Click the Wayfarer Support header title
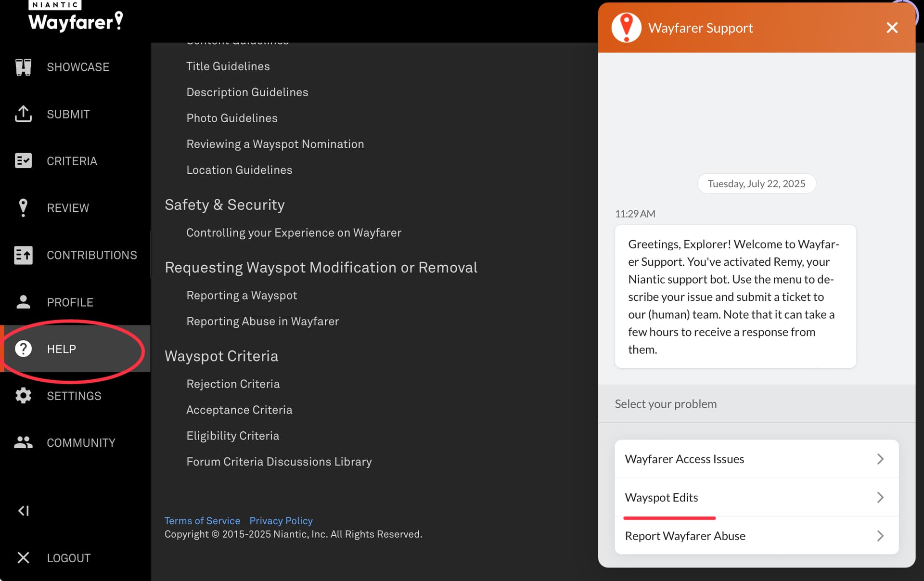Image resolution: width=924 pixels, height=581 pixels. (x=700, y=28)
